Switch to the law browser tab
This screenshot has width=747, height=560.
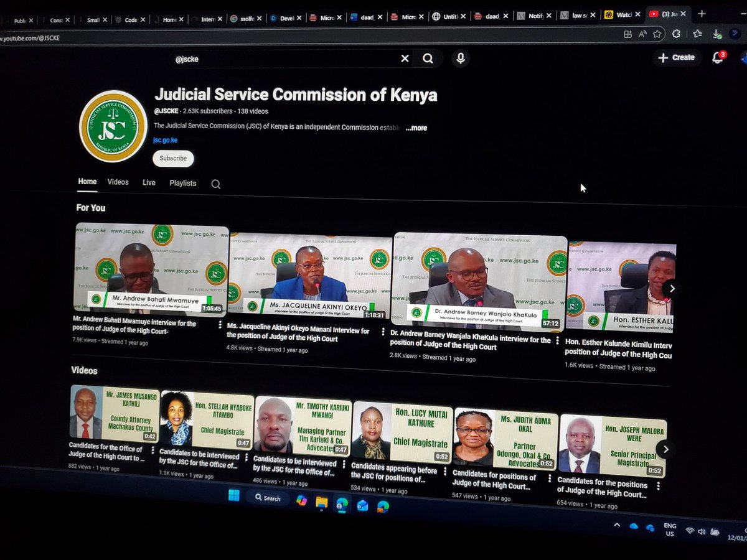[578, 16]
